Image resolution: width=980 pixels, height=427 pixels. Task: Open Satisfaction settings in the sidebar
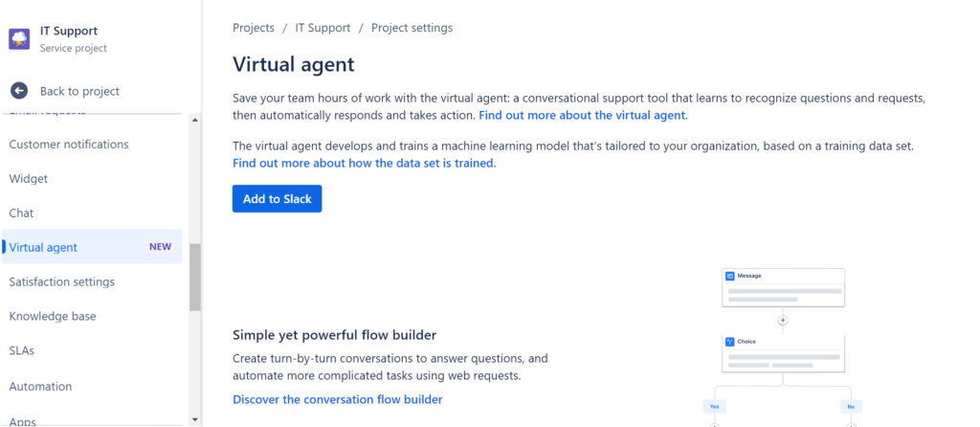[x=62, y=282]
